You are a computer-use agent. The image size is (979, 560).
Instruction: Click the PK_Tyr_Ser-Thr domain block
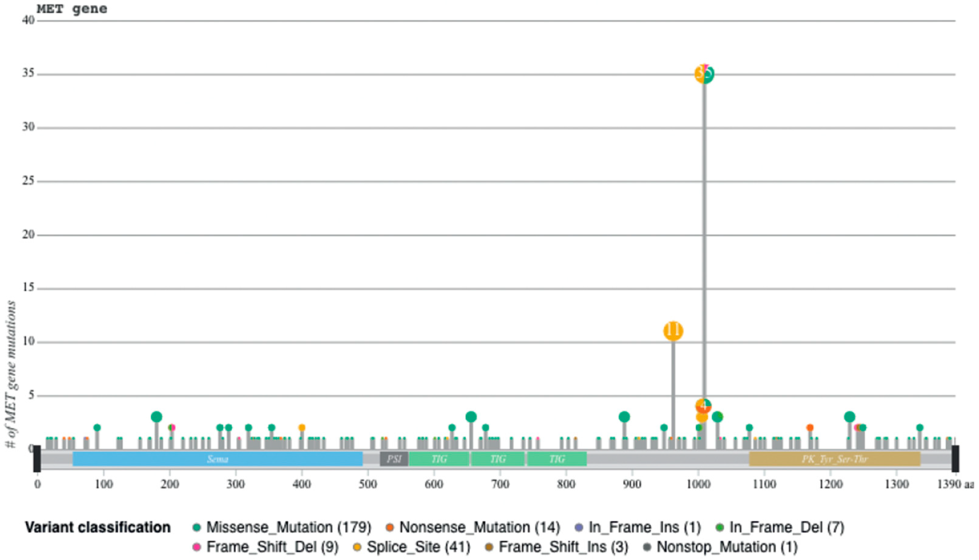pos(834,459)
